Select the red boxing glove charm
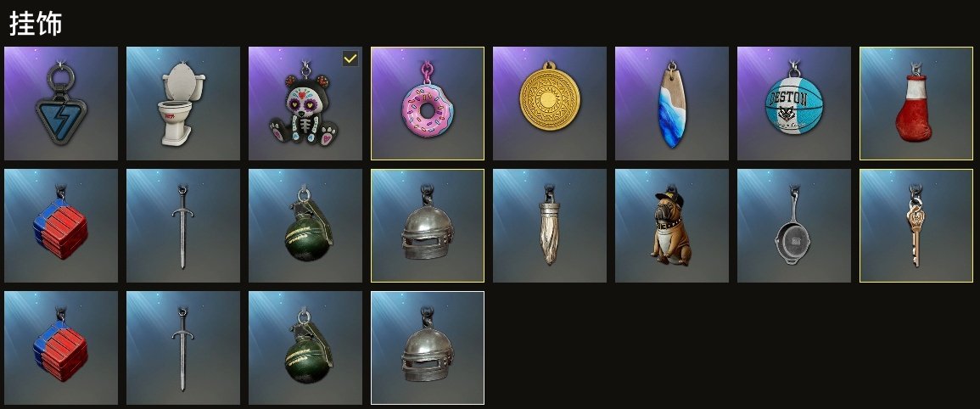Image resolution: width=980 pixels, height=409 pixels. [916, 104]
